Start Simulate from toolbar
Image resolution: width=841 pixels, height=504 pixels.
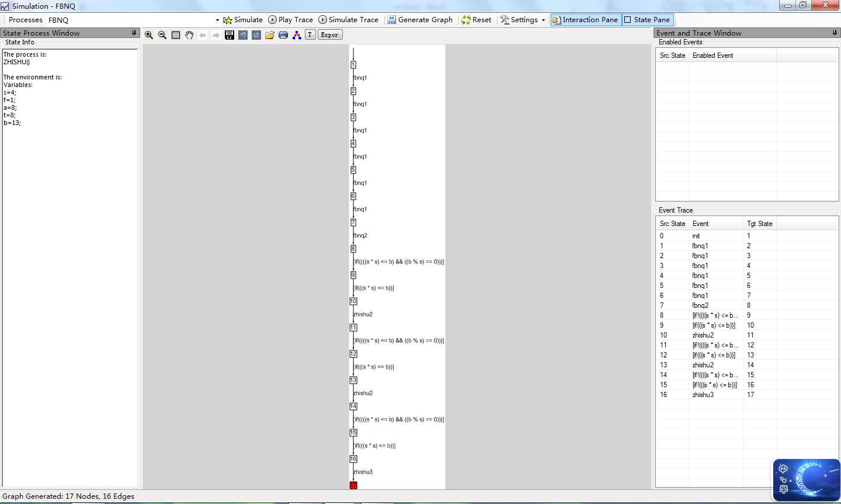click(243, 20)
